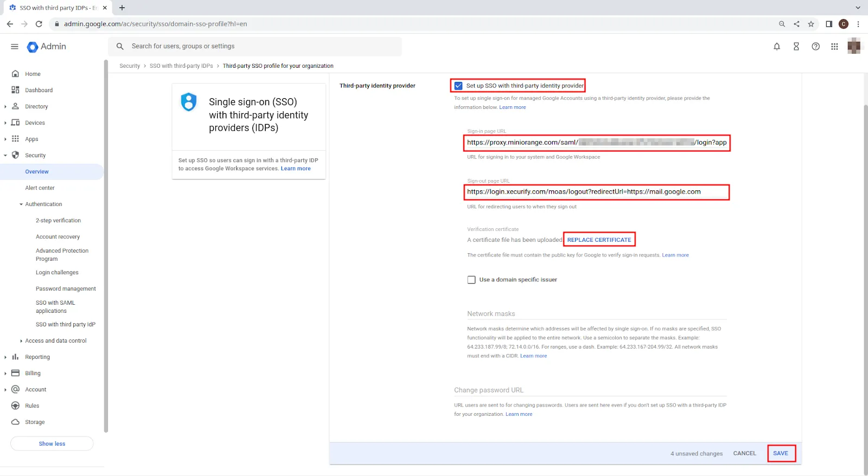The height and width of the screenshot is (476, 868).
Task: Collapse the Authentication subsection
Action: (21, 204)
